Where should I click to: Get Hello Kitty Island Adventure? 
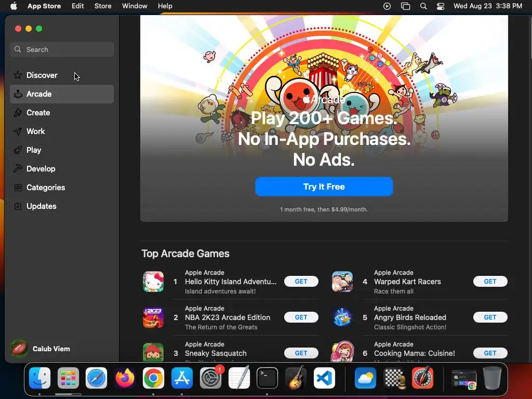pyautogui.click(x=301, y=281)
